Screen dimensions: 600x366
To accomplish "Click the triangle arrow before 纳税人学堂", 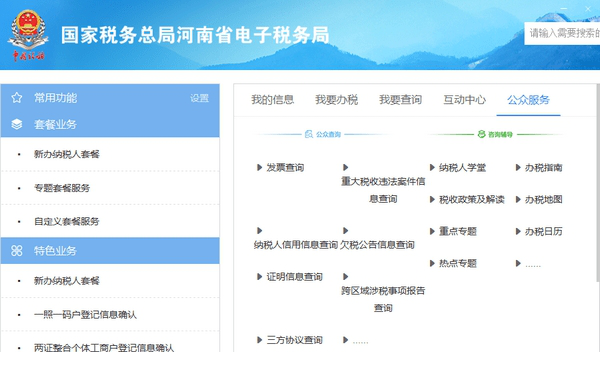I will (x=432, y=167).
